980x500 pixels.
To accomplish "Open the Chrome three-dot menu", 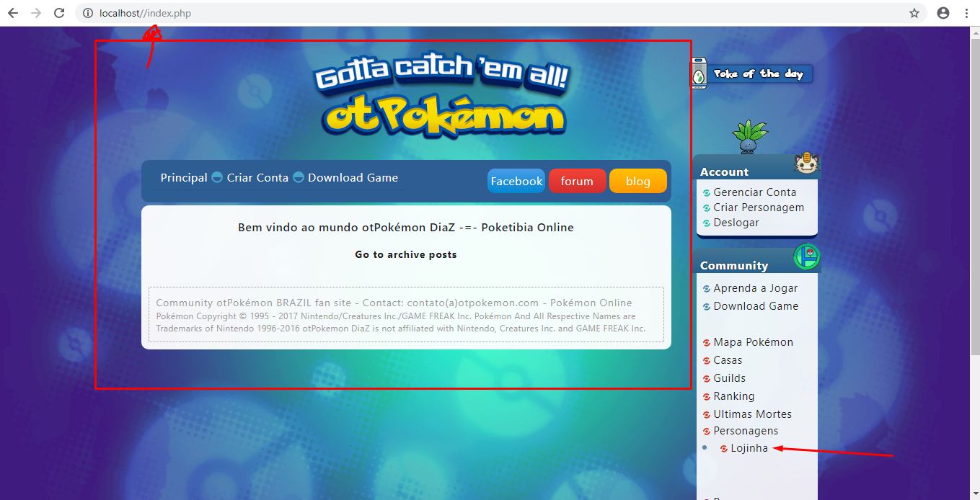I will (x=966, y=13).
